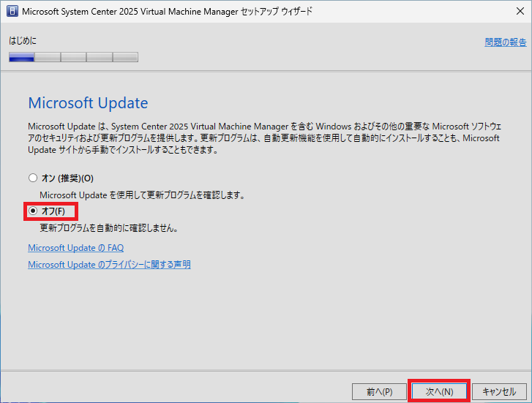Image resolution: width=532 pixels, height=403 pixels.
Task: Close the setup wizard window
Action: coord(520,11)
